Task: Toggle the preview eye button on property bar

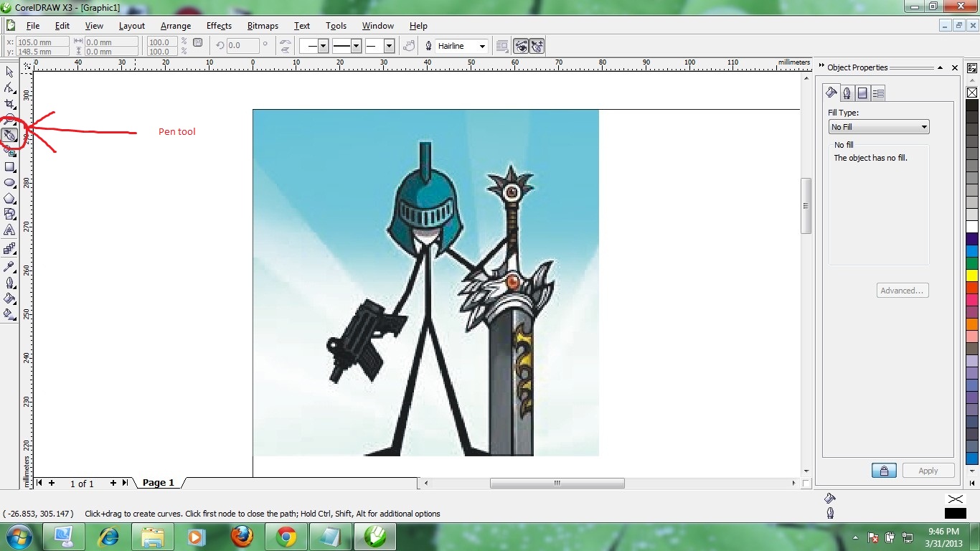Action: [x=522, y=45]
